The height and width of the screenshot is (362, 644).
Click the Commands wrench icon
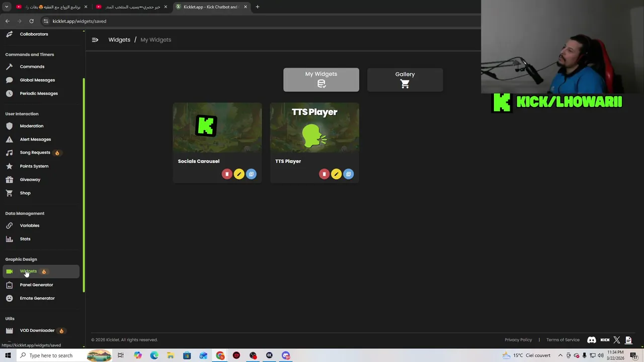pyautogui.click(x=9, y=66)
